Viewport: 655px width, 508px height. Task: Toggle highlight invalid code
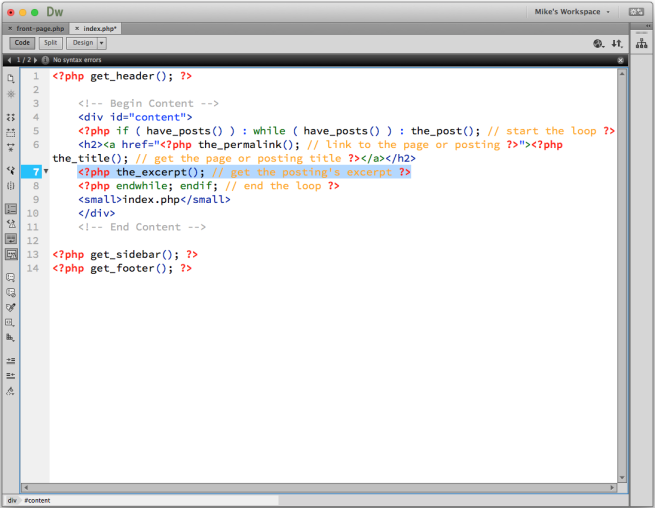click(x=11, y=224)
